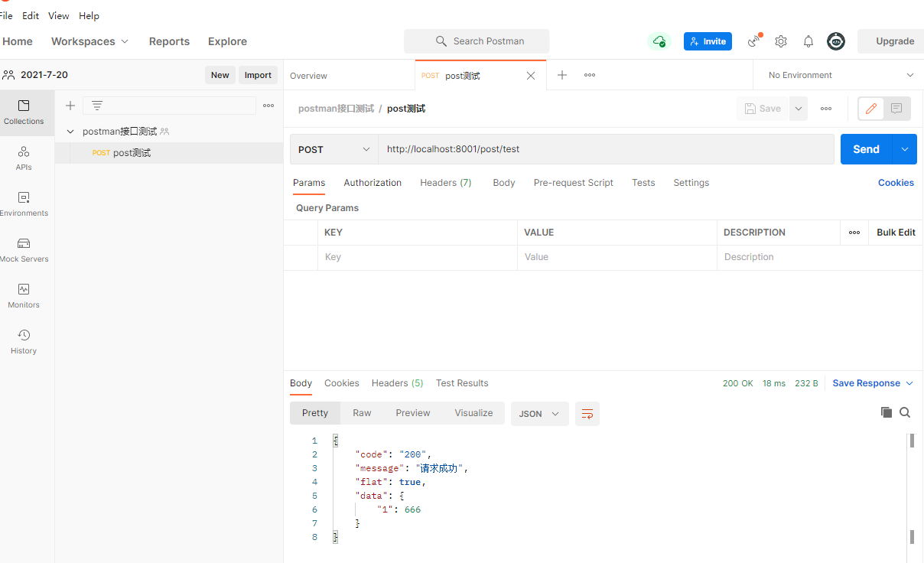Open the Workspaces dropdown
Image resolution: width=924 pixels, height=563 pixels.
pos(89,41)
